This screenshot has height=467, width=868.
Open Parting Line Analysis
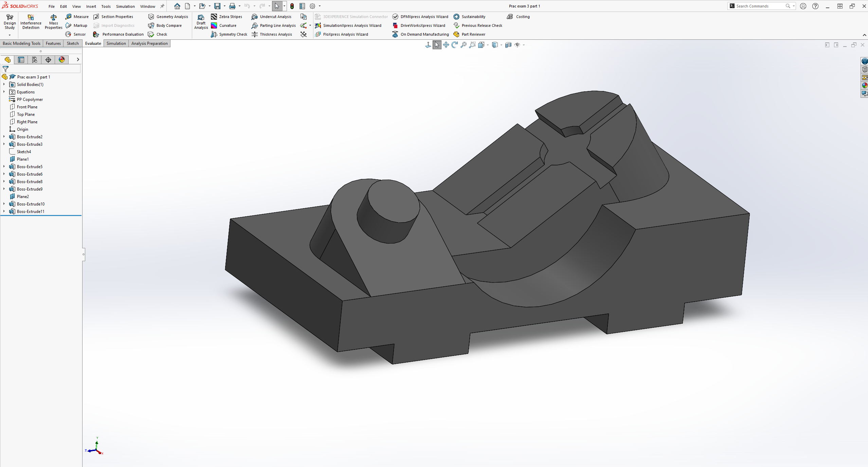274,25
